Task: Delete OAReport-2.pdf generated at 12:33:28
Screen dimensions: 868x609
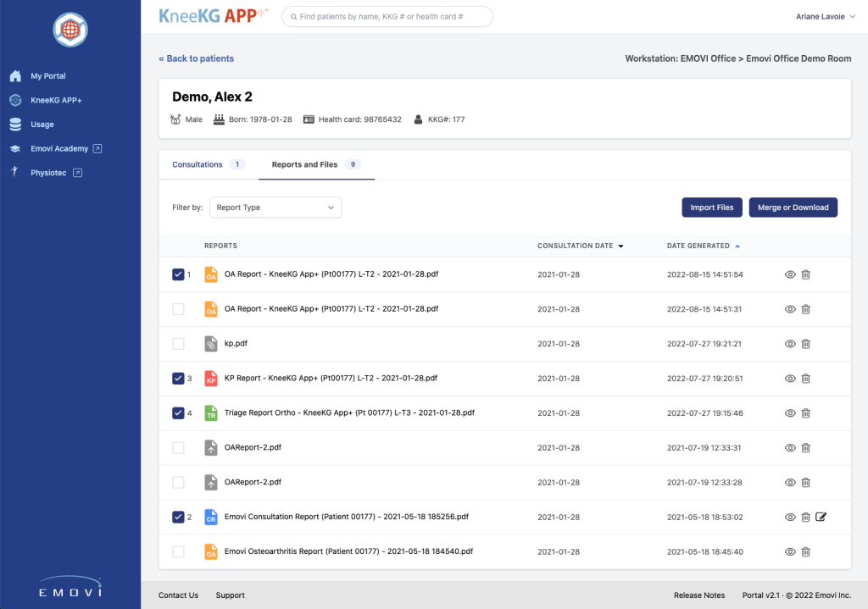Action: pyautogui.click(x=806, y=482)
